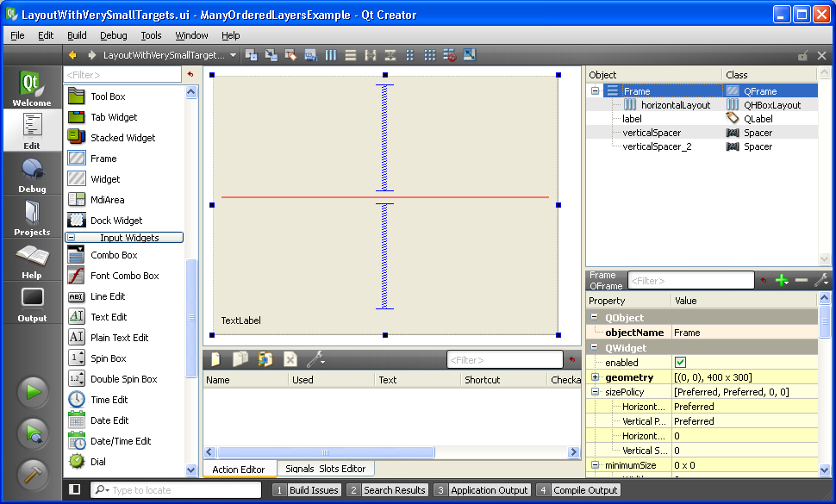Click the green Run button
Viewport: 836px width, 504px height.
[x=33, y=392]
